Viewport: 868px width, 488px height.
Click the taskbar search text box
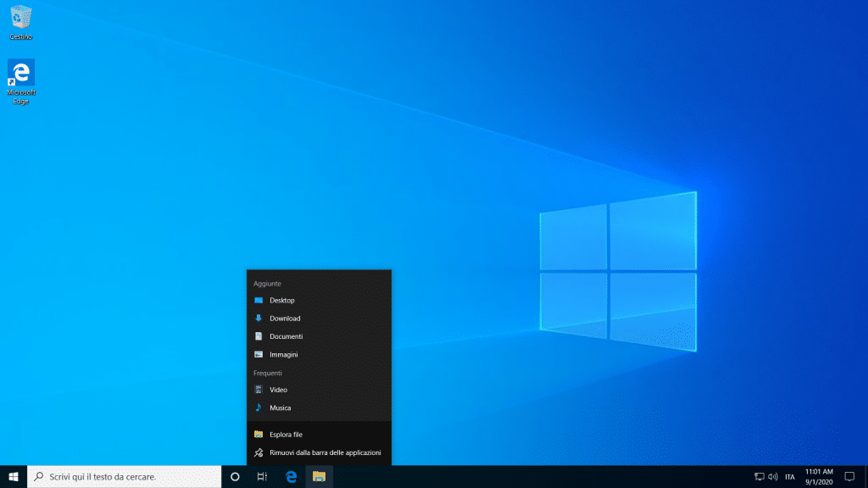(127, 477)
